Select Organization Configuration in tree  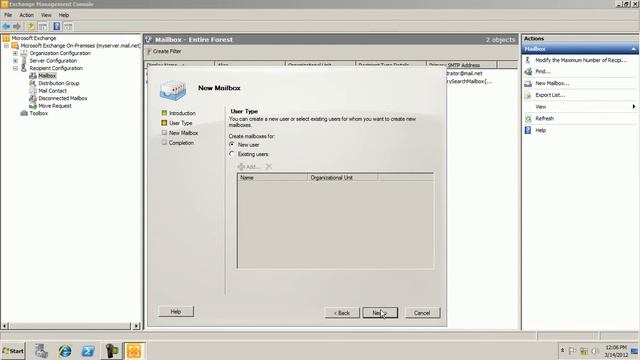(60, 53)
